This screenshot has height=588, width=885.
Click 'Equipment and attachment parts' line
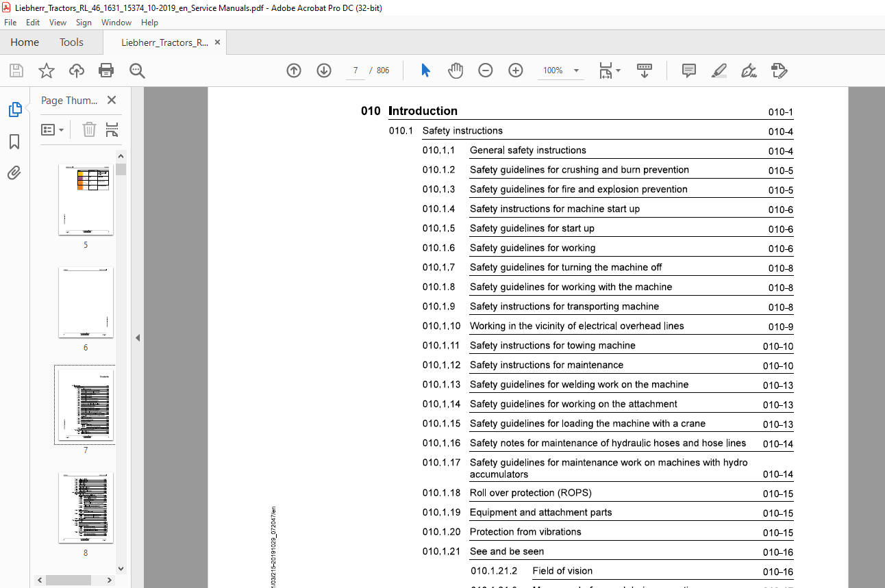[541, 512]
